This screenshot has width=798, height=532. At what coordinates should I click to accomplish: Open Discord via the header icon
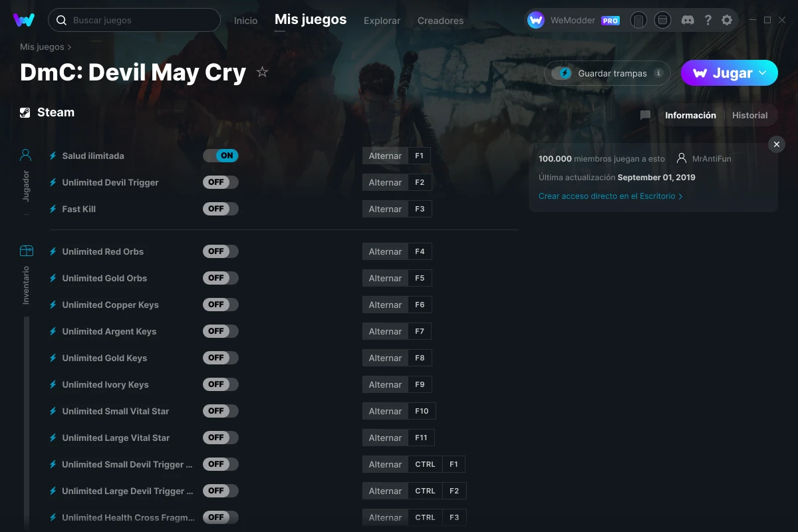point(688,20)
